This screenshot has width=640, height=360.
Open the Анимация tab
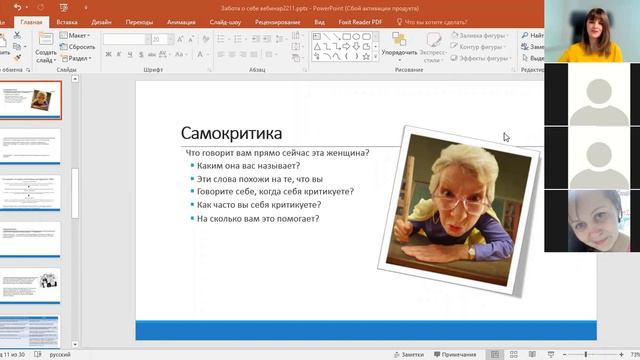[x=181, y=22]
